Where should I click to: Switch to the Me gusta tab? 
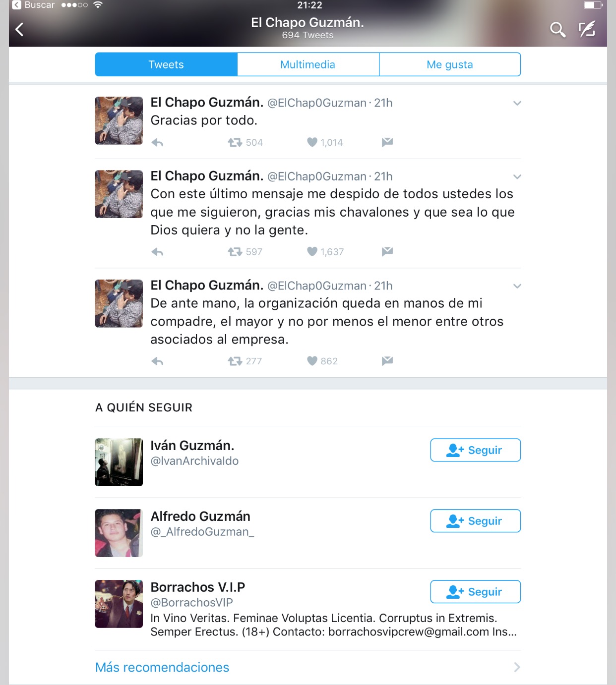450,64
